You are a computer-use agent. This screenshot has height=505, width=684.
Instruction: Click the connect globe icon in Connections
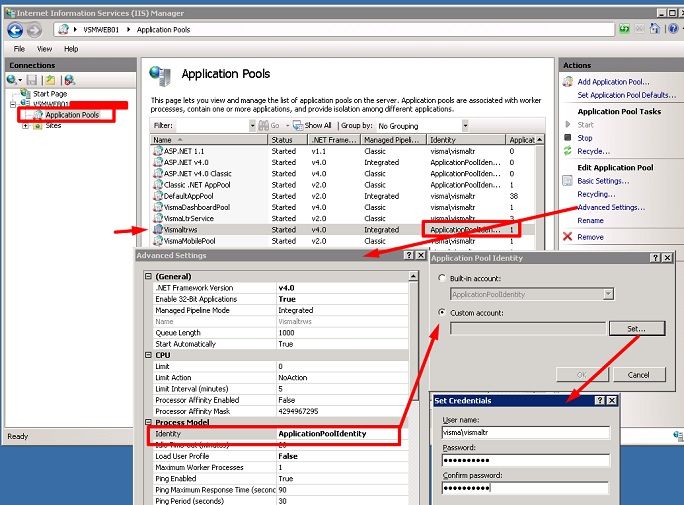coord(11,80)
